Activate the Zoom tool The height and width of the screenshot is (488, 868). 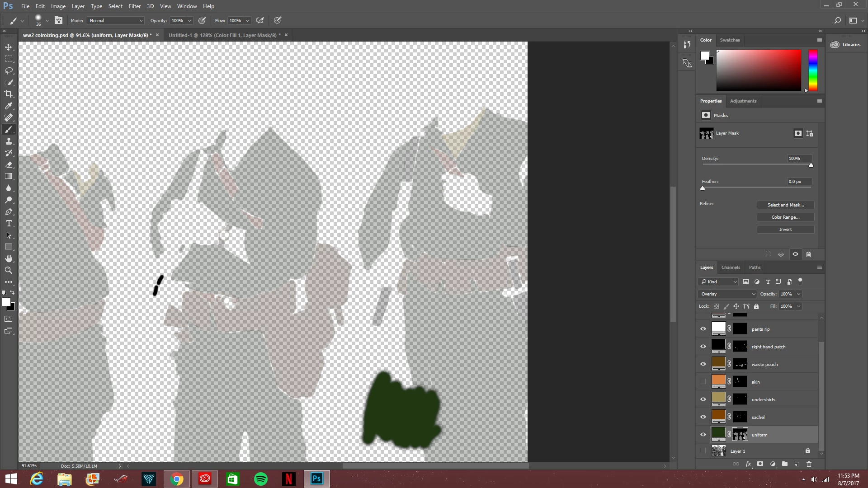9,270
